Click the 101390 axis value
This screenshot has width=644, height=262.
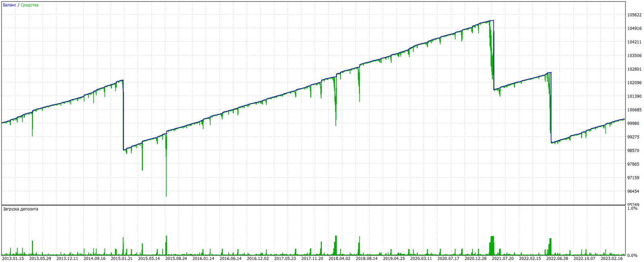point(634,96)
